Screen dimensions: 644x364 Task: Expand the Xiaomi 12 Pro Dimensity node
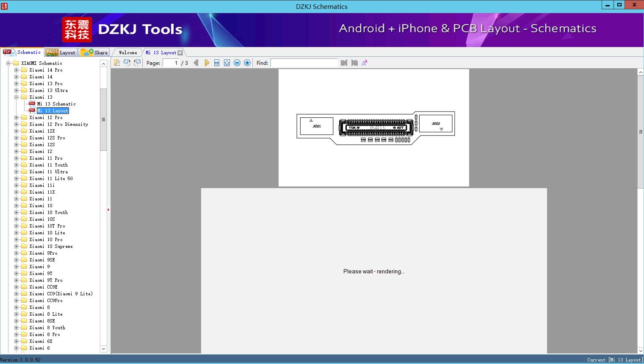(16, 124)
